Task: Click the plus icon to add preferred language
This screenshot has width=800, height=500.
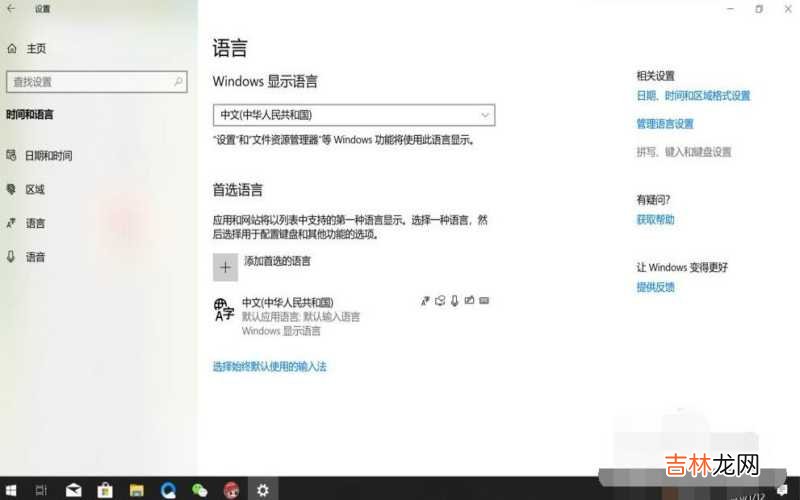Action: [226, 266]
